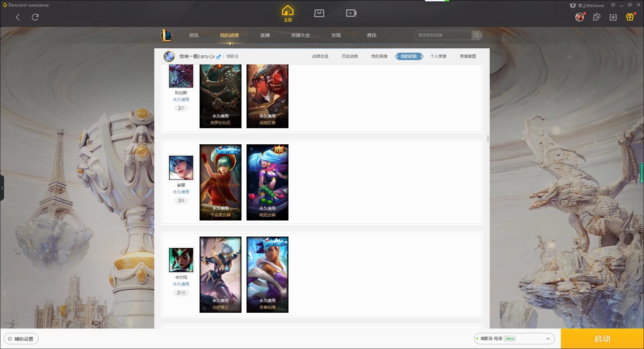Open the 资讯 tab
The width and height of the screenshot is (644, 349).
pos(194,35)
